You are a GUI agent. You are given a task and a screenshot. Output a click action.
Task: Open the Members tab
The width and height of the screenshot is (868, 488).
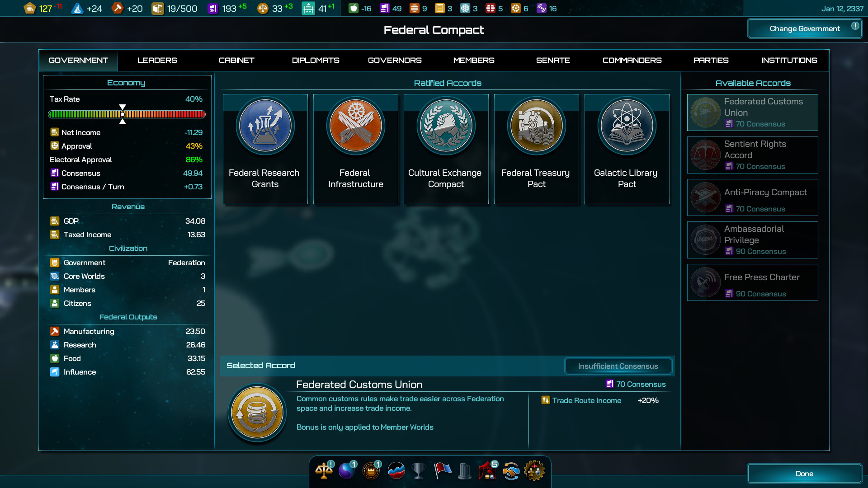click(x=474, y=60)
